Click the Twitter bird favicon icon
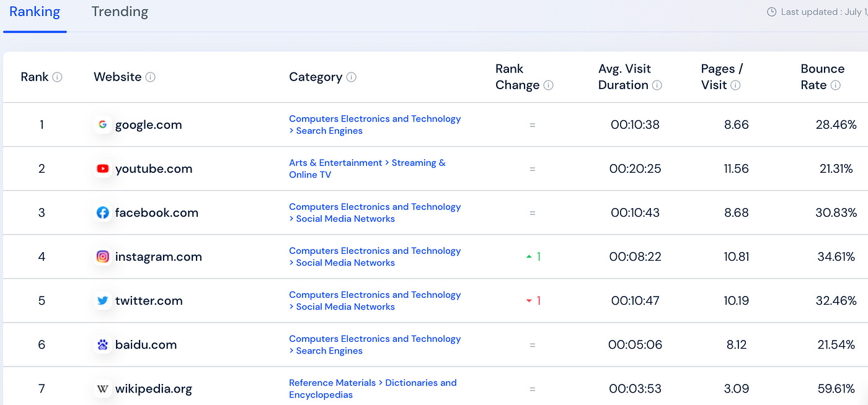 (103, 300)
